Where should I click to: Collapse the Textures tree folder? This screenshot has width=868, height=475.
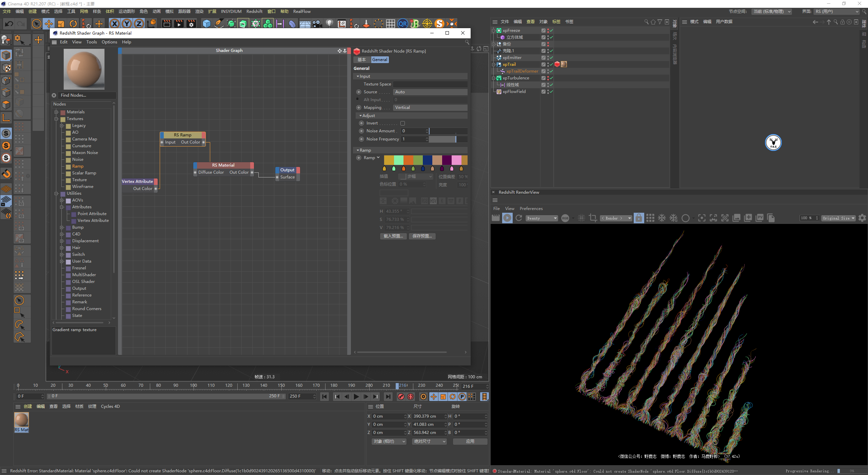pos(57,119)
